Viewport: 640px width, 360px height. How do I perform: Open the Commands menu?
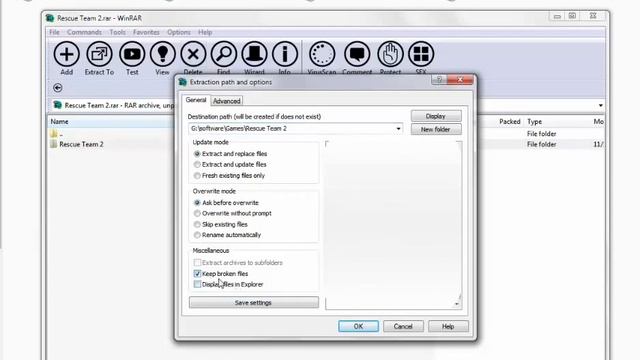[84, 32]
